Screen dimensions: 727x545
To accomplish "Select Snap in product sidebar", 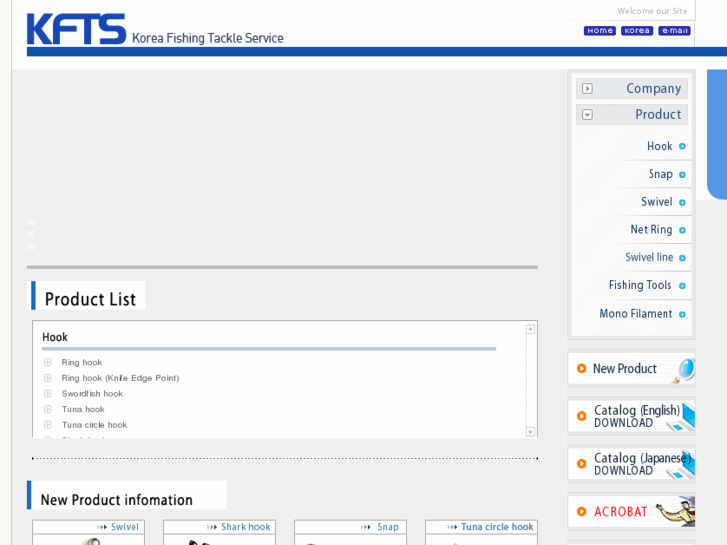I will (x=661, y=174).
